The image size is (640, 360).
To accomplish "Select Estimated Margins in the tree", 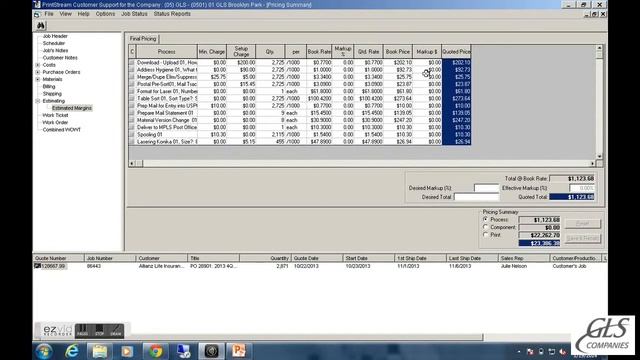I will point(72,108).
